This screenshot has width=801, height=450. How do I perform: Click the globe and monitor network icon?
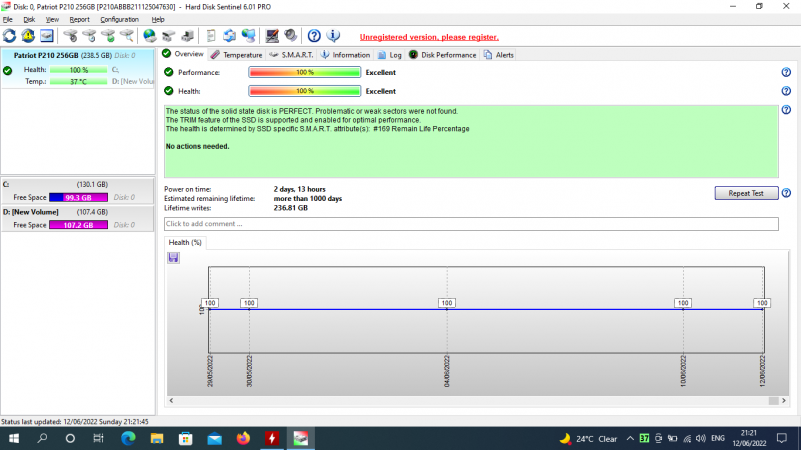248,36
